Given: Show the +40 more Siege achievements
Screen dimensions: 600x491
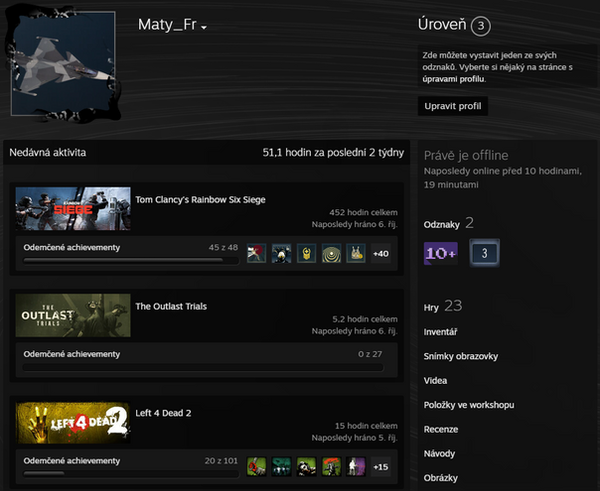Looking at the screenshot, I should coord(381,253).
